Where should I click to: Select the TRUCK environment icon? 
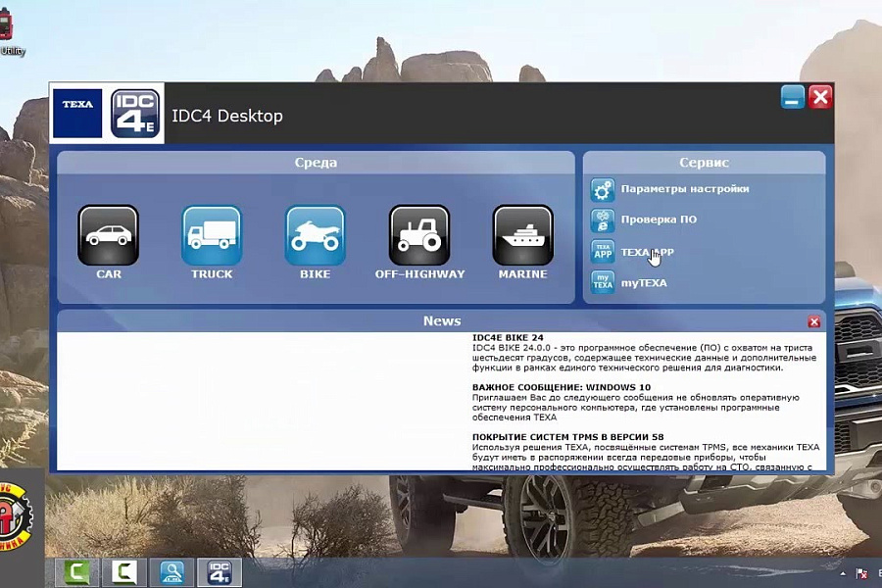pyautogui.click(x=212, y=235)
